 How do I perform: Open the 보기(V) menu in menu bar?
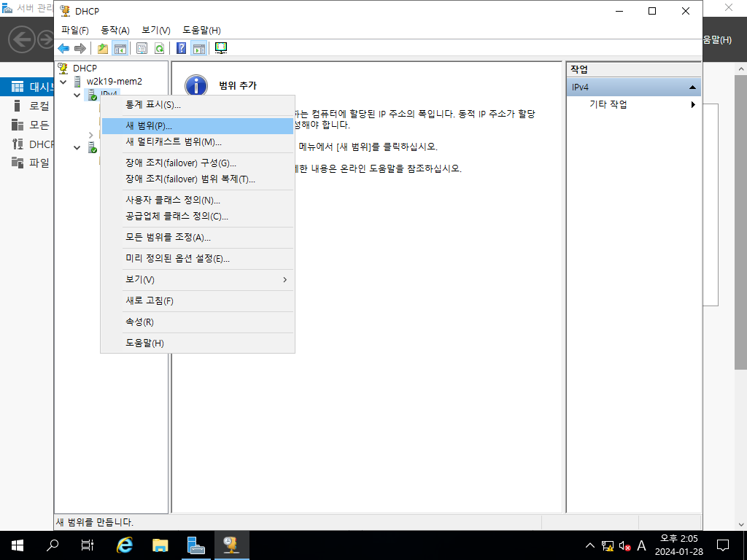click(x=156, y=30)
